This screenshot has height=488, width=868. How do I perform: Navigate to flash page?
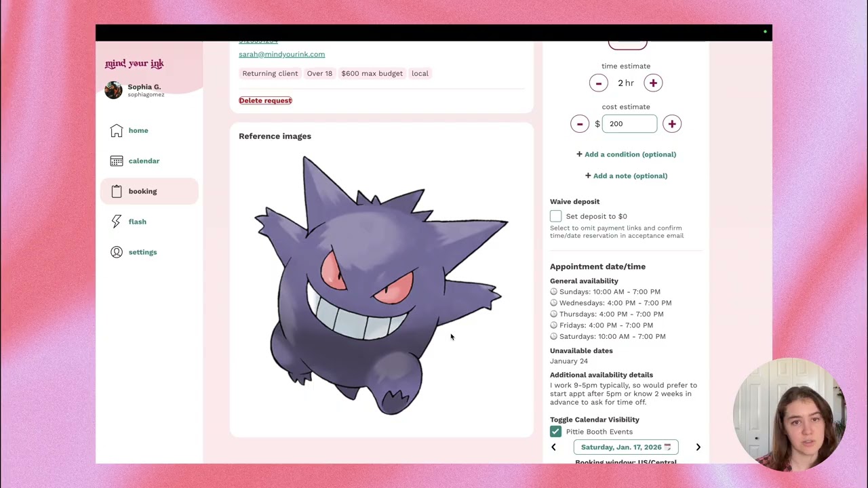coord(137,222)
